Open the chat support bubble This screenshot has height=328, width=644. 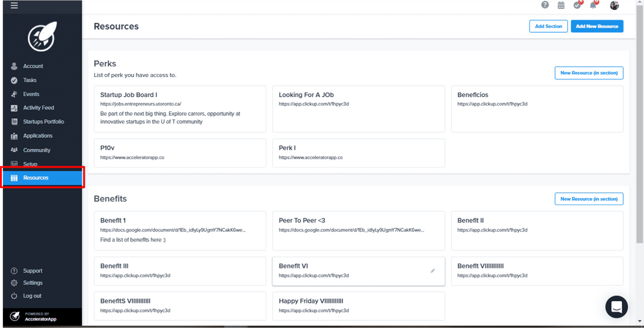pos(617,307)
